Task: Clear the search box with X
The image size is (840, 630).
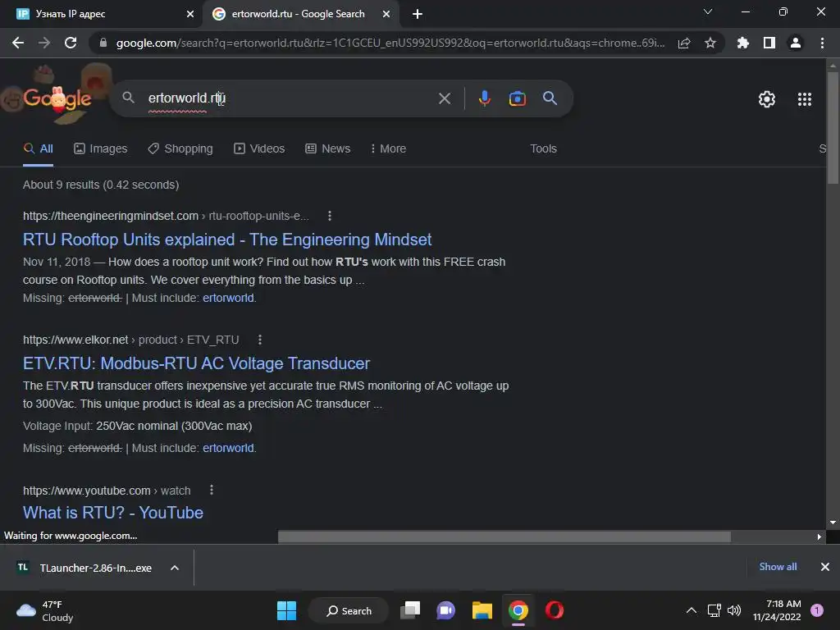Action: point(445,98)
